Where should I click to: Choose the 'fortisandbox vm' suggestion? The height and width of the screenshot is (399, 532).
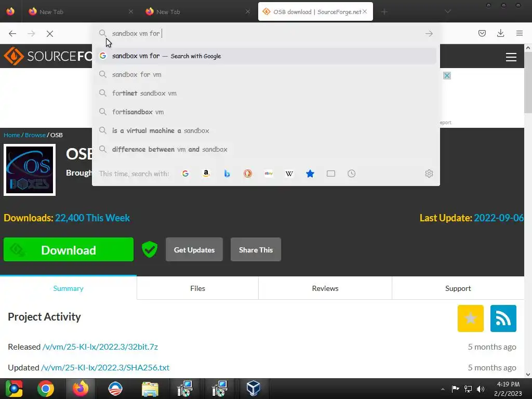click(266, 112)
